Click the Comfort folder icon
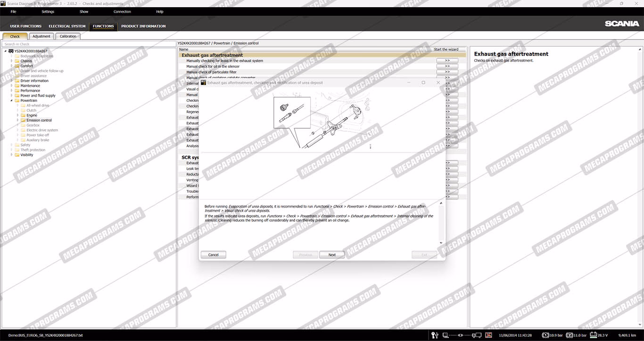The image size is (644, 341). [x=17, y=66]
